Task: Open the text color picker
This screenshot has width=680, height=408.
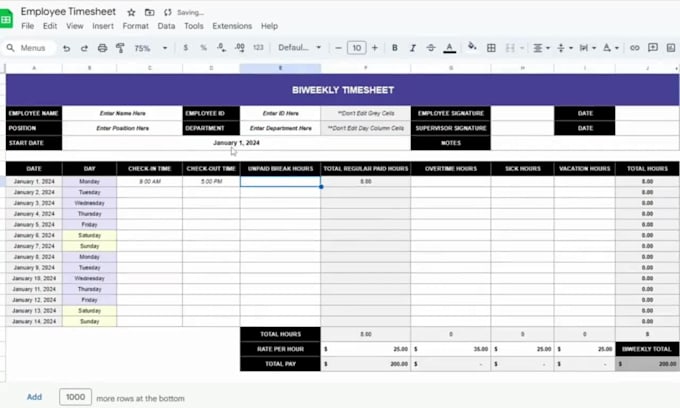Action: point(450,48)
